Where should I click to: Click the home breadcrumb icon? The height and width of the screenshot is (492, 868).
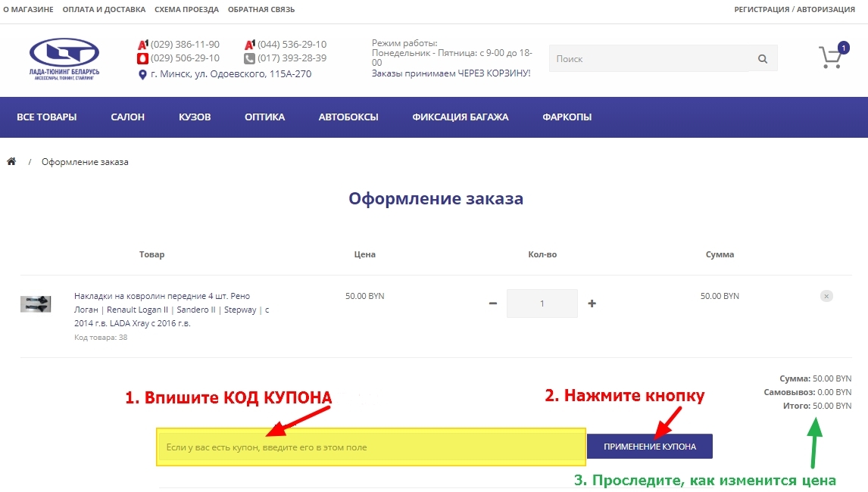[11, 162]
